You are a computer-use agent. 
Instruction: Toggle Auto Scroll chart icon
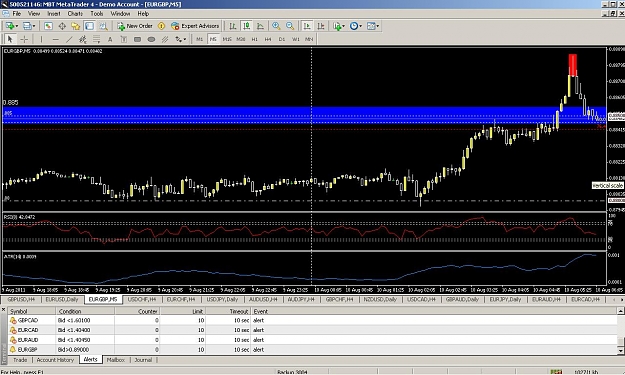[x=307, y=26]
